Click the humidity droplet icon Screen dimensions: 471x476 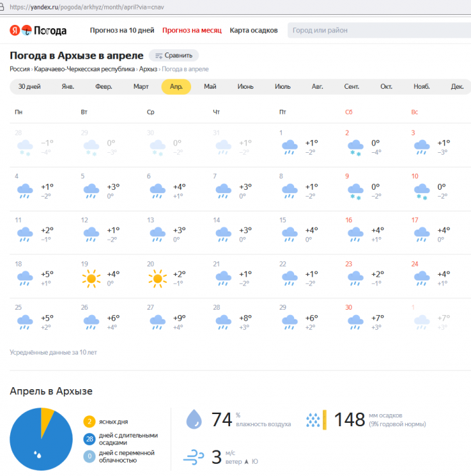coord(194,419)
